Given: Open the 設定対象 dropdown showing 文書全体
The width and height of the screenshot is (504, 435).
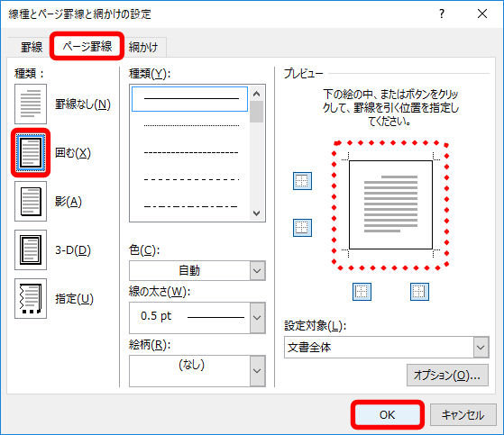Looking at the screenshot, I should click(x=387, y=347).
